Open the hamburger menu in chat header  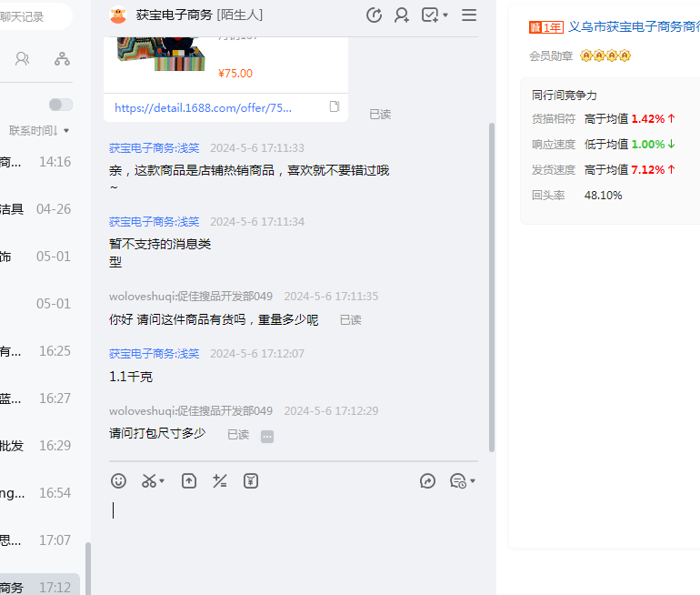(x=469, y=15)
